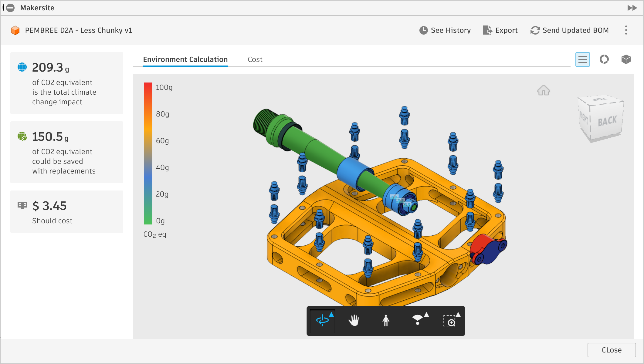Switch to the Cost tab

[255, 59]
